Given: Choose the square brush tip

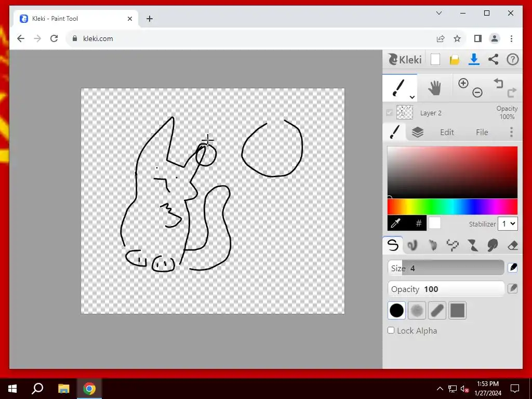Looking at the screenshot, I should click(x=457, y=311).
